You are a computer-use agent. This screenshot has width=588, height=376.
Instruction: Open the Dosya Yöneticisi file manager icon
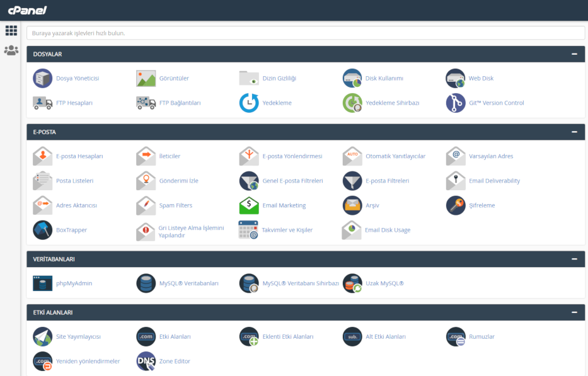(x=42, y=78)
